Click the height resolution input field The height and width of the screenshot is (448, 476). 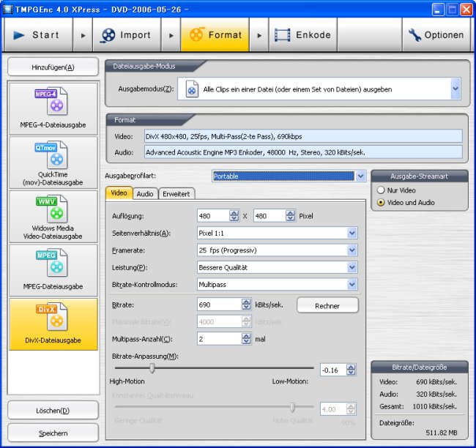(269, 216)
